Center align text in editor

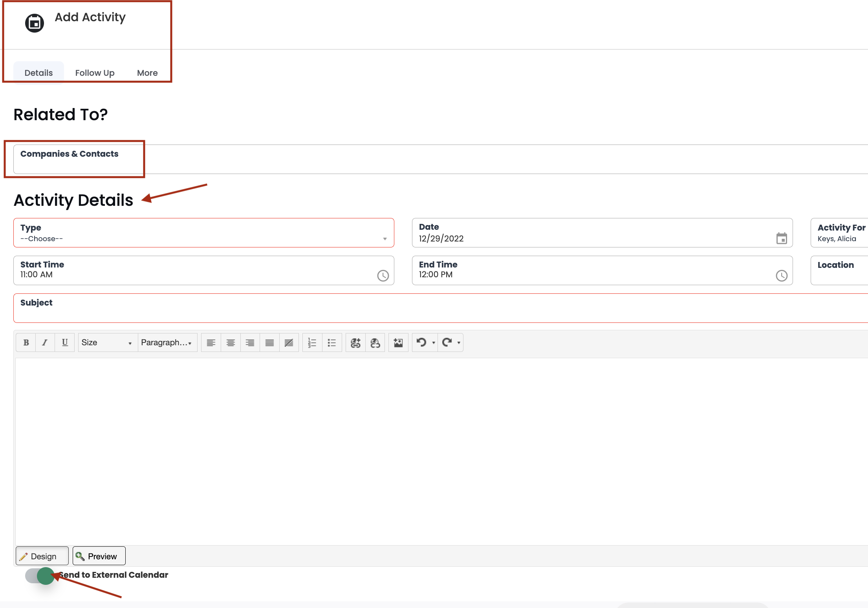[231, 342]
